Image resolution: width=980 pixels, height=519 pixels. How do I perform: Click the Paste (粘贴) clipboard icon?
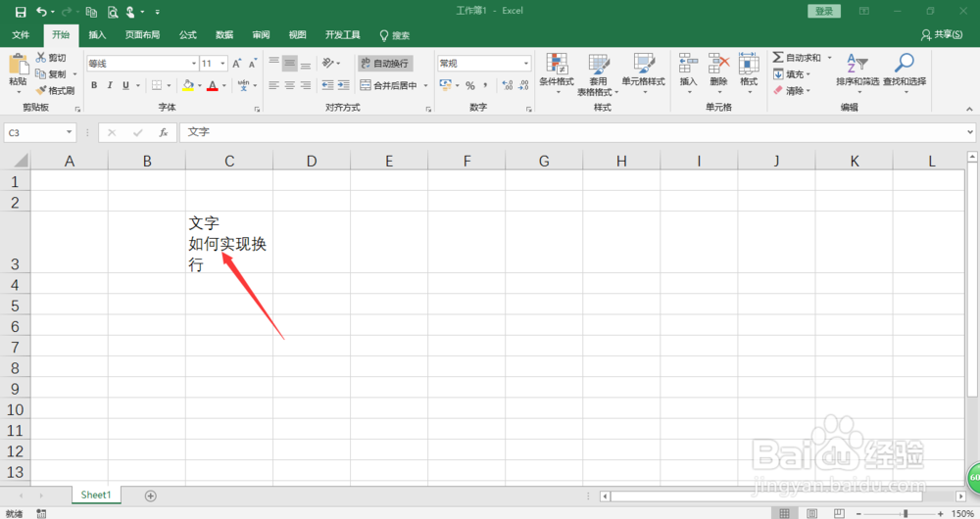tap(18, 65)
